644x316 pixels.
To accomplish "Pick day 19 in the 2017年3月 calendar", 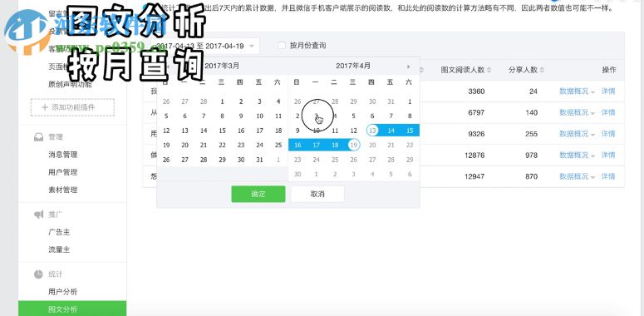I will coord(166,146).
